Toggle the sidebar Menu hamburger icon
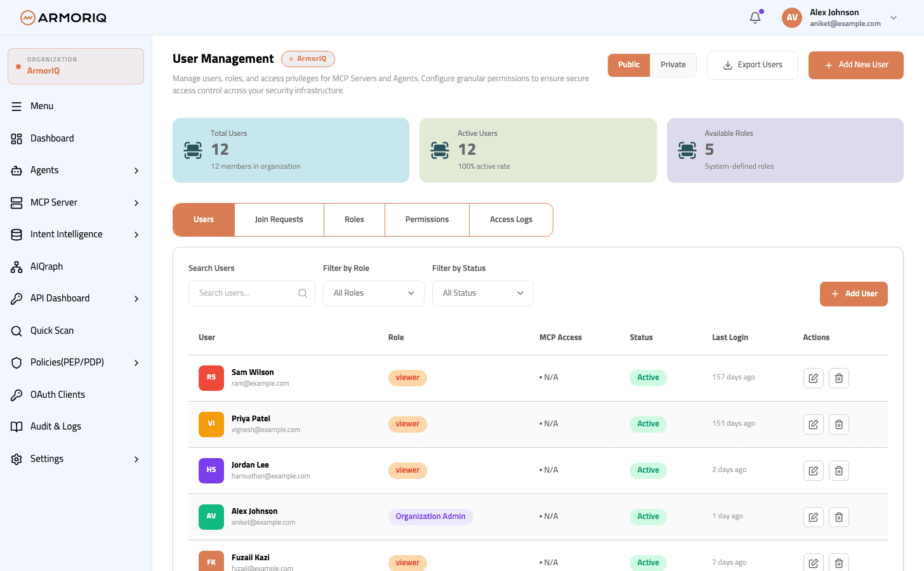This screenshot has width=924, height=571. point(16,107)
